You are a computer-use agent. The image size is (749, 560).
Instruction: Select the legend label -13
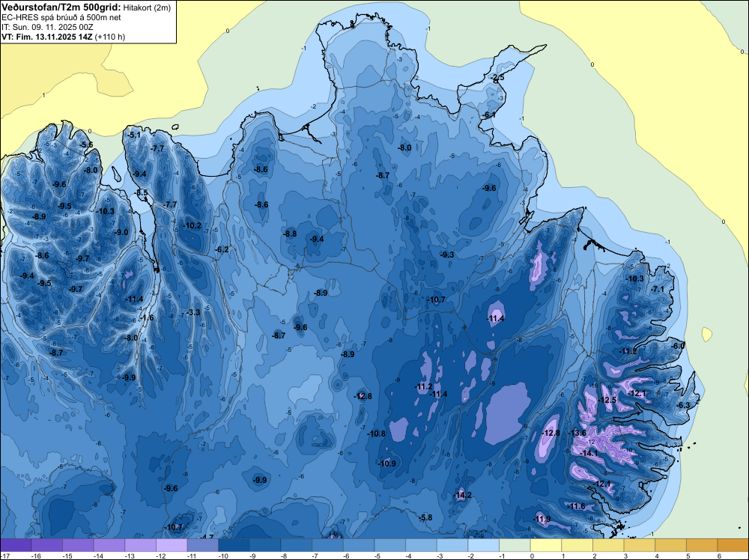point(130,556)
